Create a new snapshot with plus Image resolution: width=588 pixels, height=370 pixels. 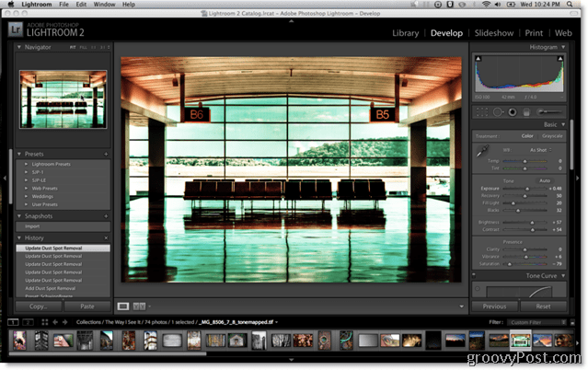(106, 216)
